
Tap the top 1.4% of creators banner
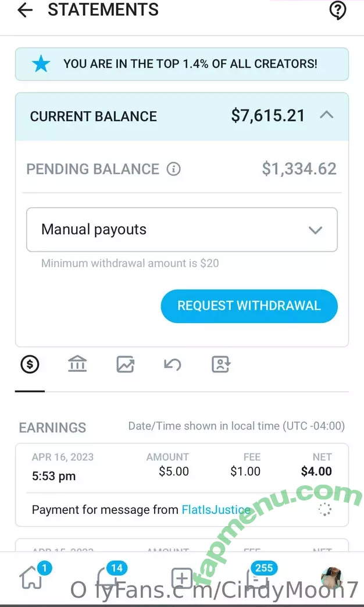pyautogui.click(x=181, y=64)
